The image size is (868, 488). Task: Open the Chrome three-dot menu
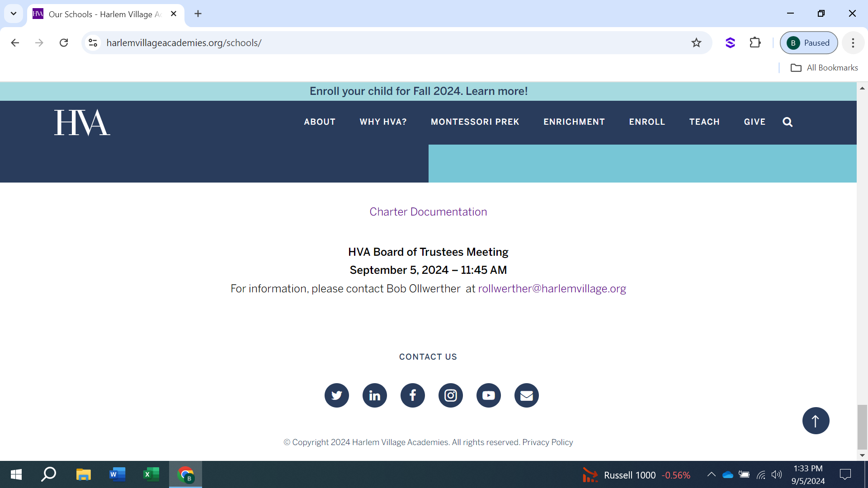(853, 42)
